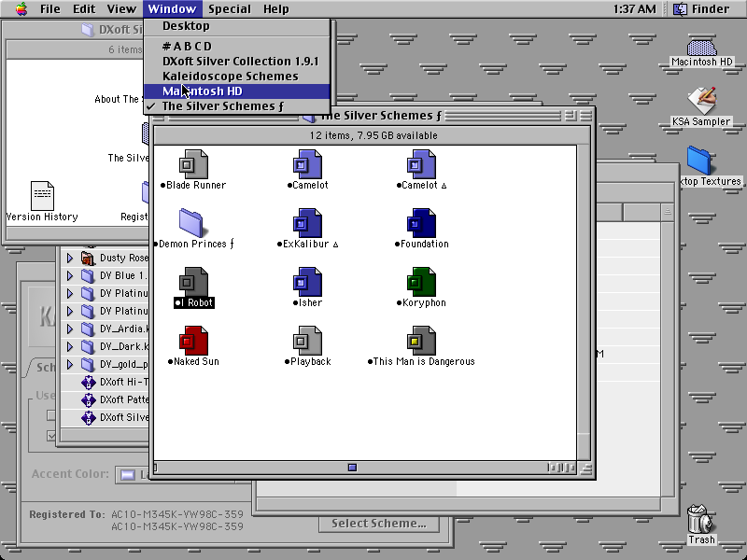This screenshot has height=560, width=747.
Task: Open the File menu
Action: point(50,9)
